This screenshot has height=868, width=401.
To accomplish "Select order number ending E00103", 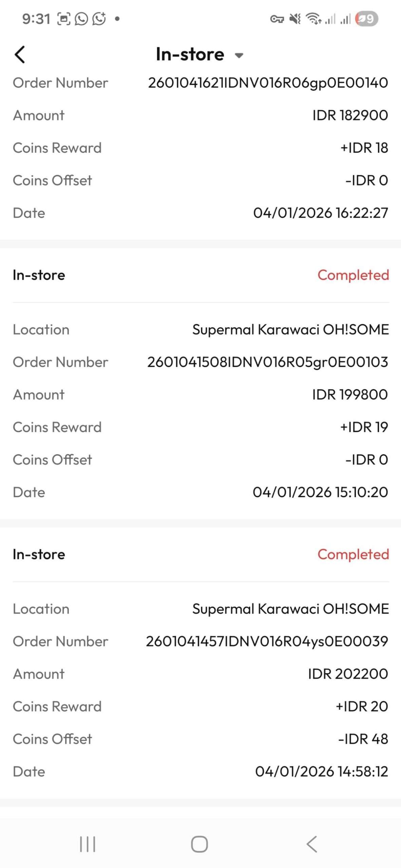I will (267, 362).
